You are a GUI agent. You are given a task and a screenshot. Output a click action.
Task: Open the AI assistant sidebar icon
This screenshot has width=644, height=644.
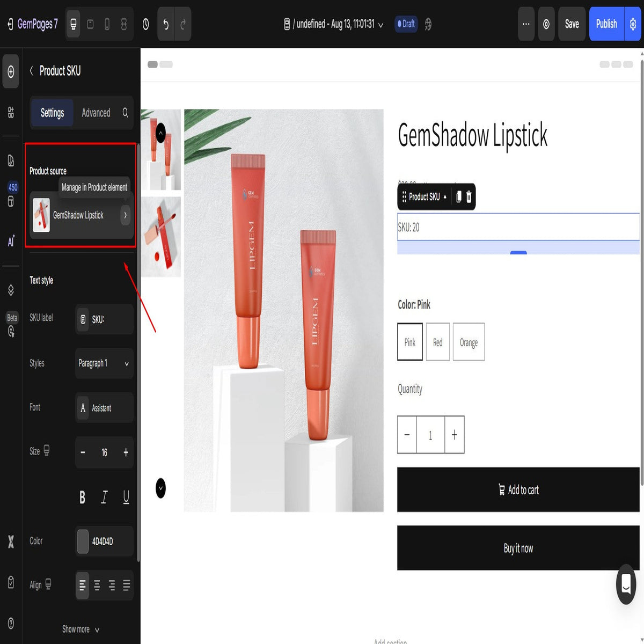point(11,241)
